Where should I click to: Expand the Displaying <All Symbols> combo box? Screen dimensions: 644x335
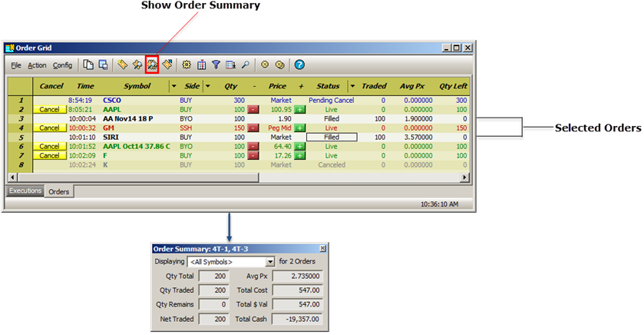tap(270, 262)
